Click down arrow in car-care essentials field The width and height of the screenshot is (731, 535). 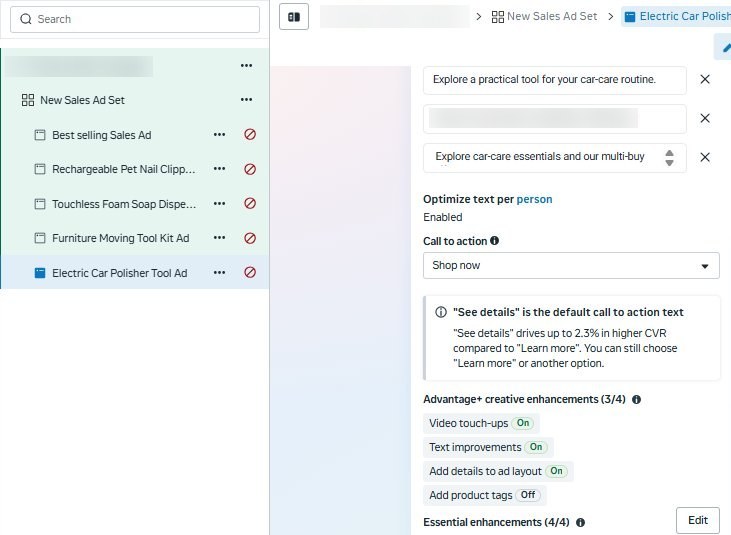[669, 163]
